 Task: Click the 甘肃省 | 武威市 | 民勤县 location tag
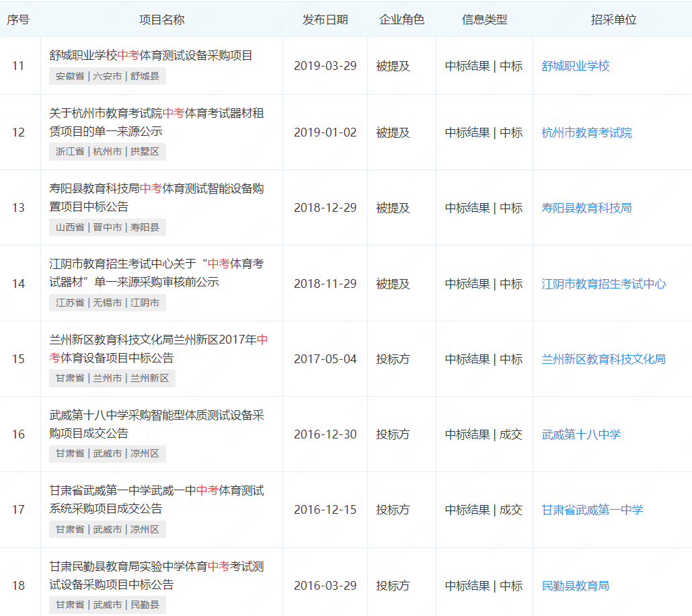[108, 605]
